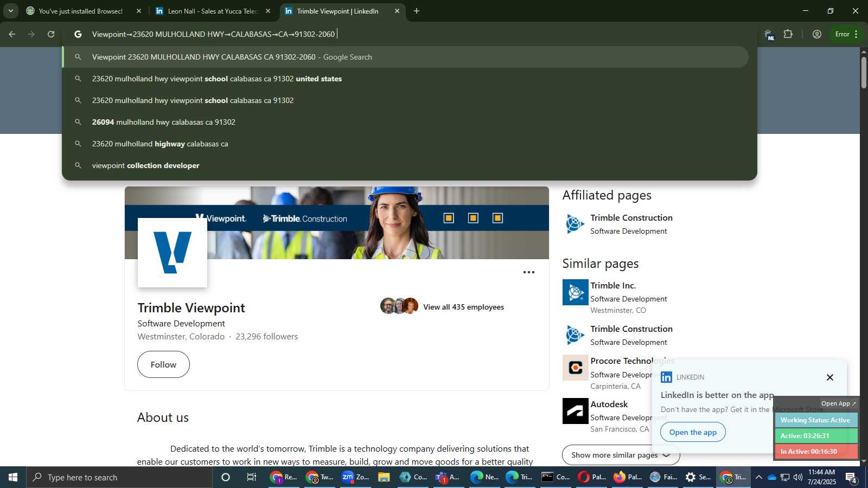The image size is (868, 488).
Task: Open Trimble Construction affiliated page
Action: 631,218
